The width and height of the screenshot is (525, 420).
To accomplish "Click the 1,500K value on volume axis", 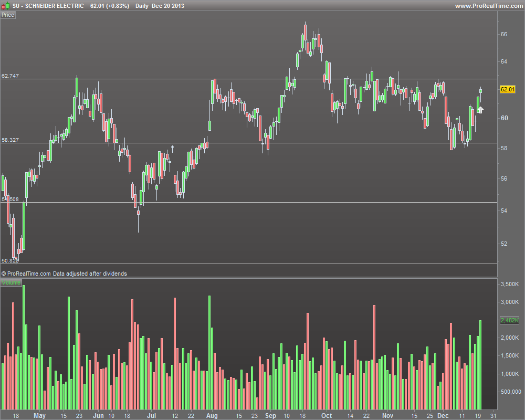I will tap(510, 355).
